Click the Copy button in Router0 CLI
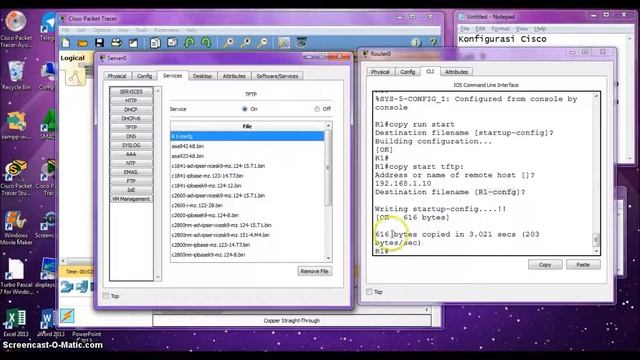Viewport: 640px width, 360px height. click(545, 265)
